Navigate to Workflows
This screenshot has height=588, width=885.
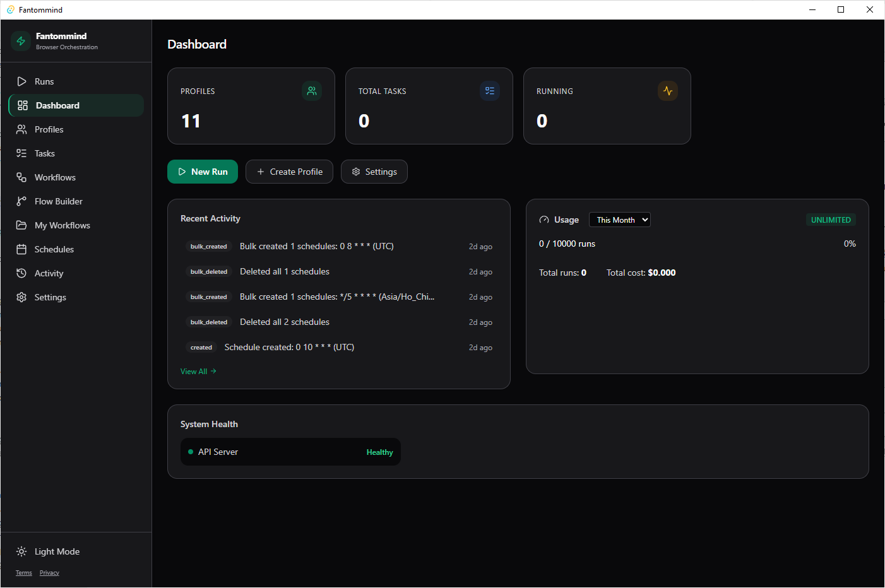[76, 177]
